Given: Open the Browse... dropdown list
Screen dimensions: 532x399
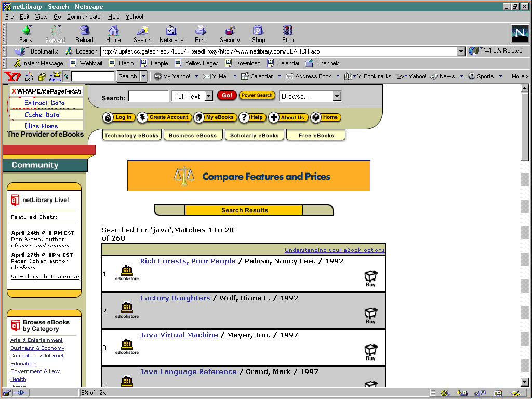Looking at the screenshot, I should (x=337, y=96).
